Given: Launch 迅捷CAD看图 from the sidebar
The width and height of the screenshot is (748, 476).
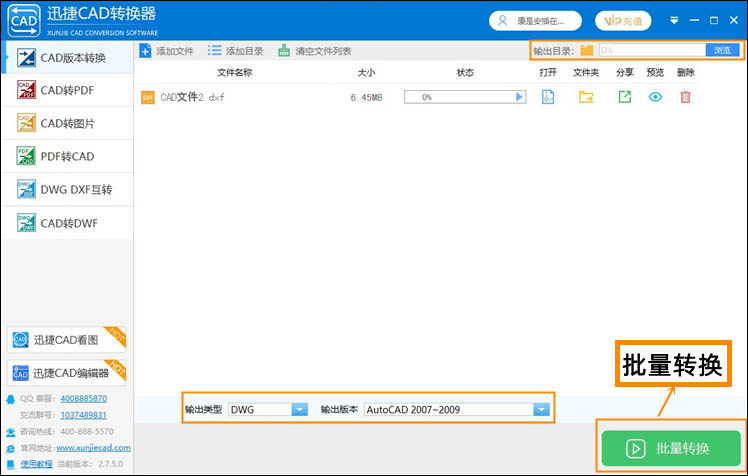Looking at the screenshot, I should (66, 340).
